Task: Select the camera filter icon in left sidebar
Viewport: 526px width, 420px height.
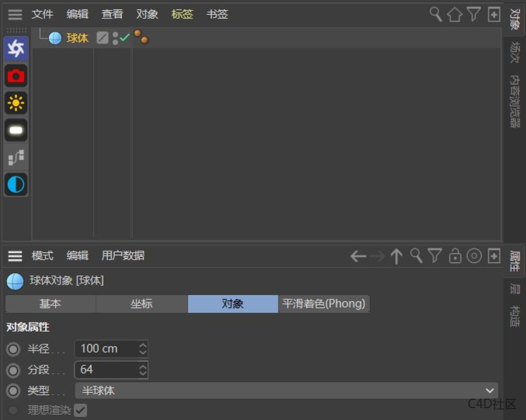Action: 16,76
